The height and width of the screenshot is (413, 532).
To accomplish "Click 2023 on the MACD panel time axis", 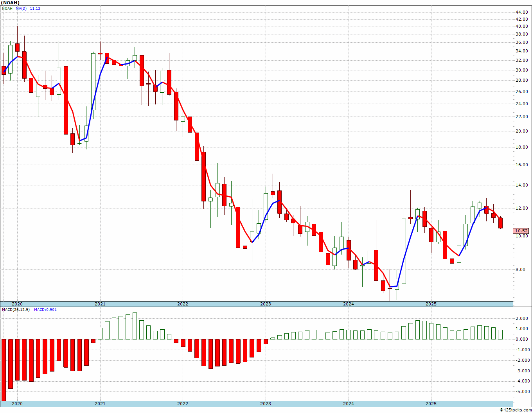I will [x=266, y=404].
